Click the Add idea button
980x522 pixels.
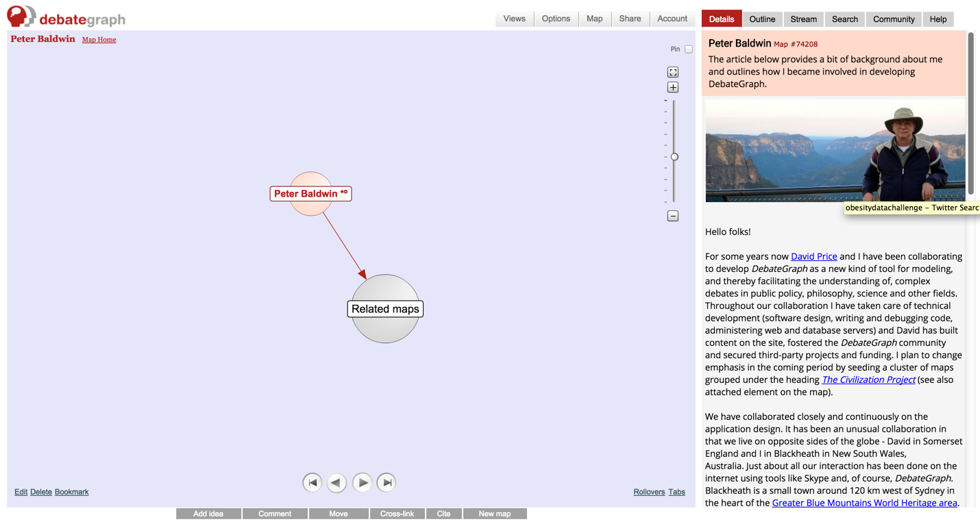(208, 514)
